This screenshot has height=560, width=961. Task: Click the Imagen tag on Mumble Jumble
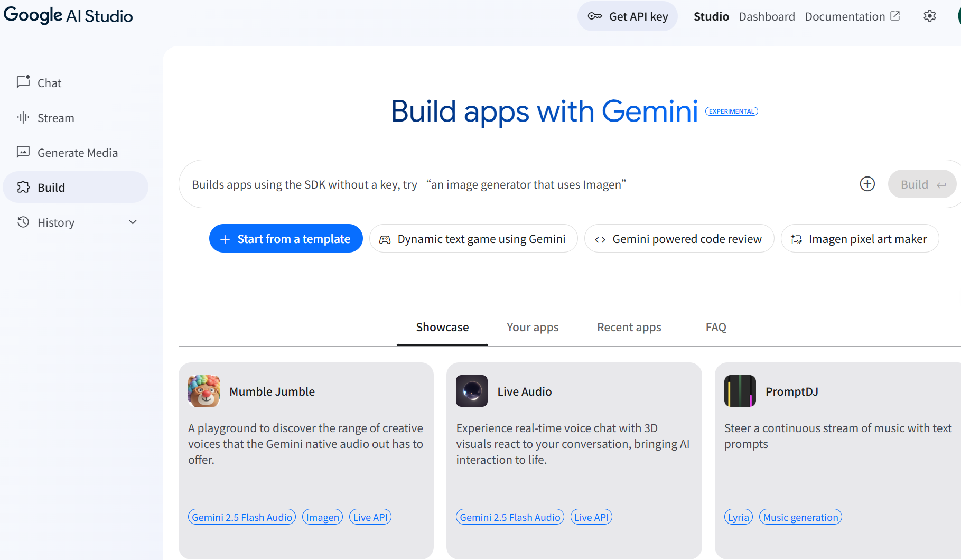[323, 517]
